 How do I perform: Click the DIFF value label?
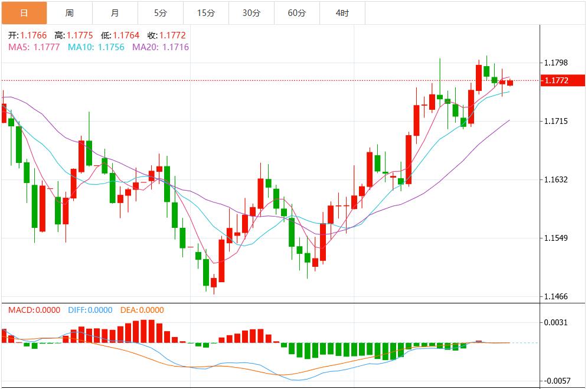tap(90, 310)
